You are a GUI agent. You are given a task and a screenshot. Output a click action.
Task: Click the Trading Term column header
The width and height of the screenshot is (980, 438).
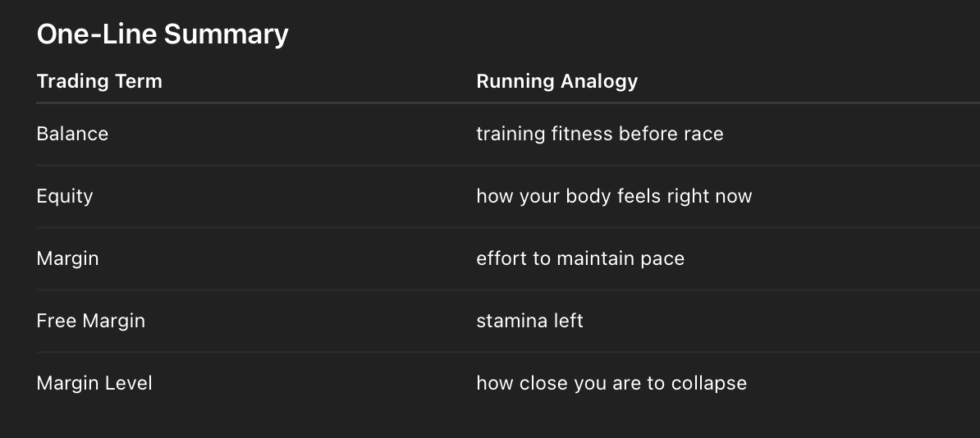[99, 81]
